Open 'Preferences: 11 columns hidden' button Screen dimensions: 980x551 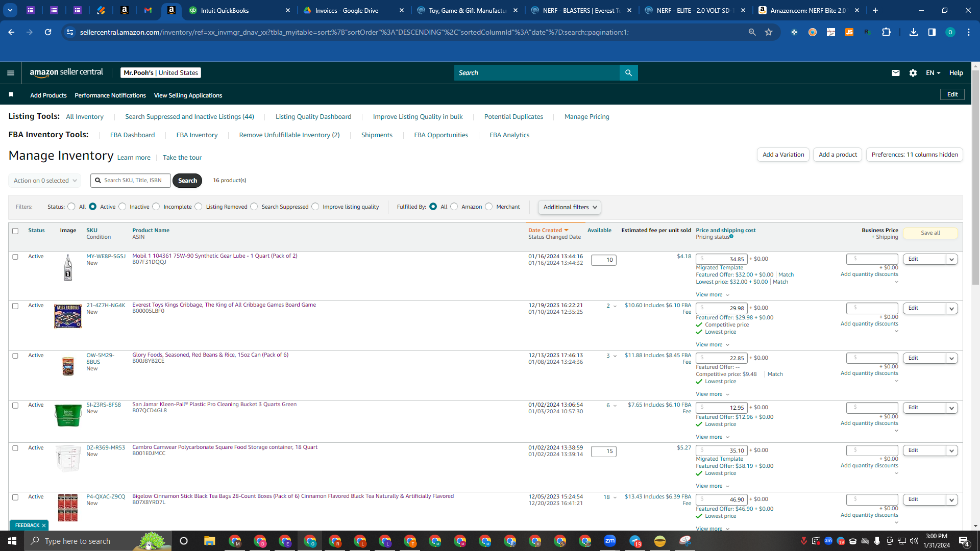coord(915,155)
